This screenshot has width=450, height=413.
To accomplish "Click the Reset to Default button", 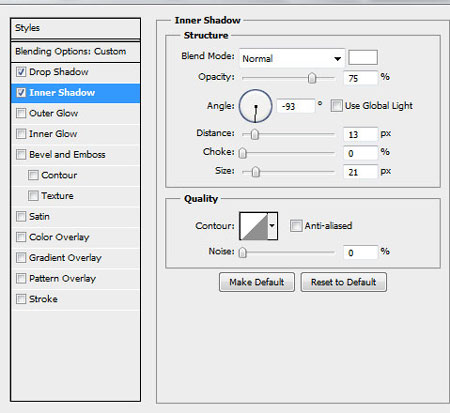I will (344, 282).
